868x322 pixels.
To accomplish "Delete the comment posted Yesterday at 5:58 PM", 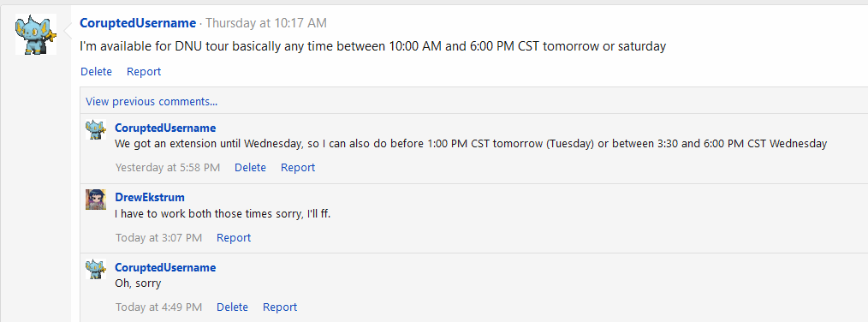I will 250,167.
